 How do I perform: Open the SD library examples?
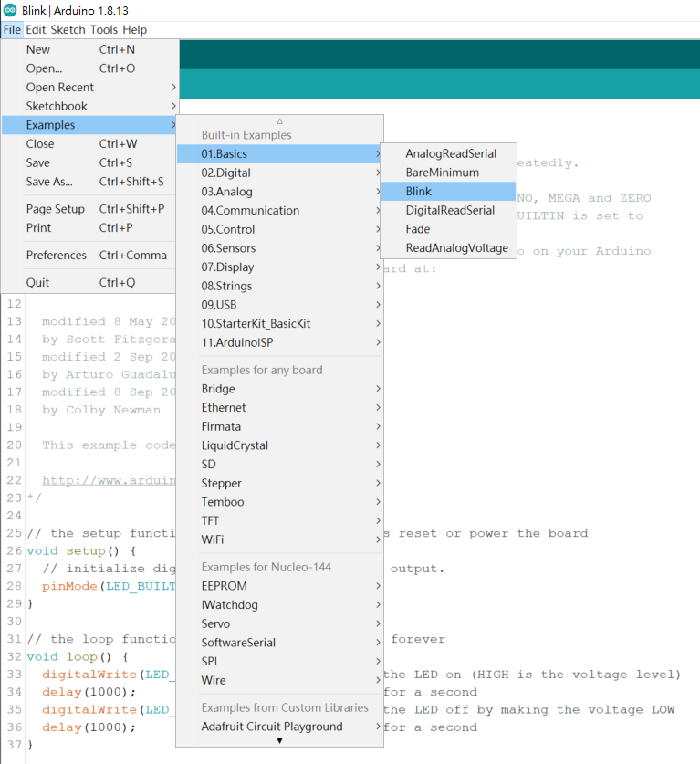pos(279,465)
